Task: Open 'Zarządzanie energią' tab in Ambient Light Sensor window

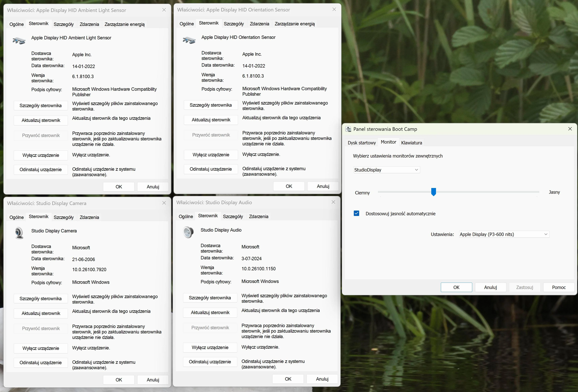Action: tap(125, 24)
